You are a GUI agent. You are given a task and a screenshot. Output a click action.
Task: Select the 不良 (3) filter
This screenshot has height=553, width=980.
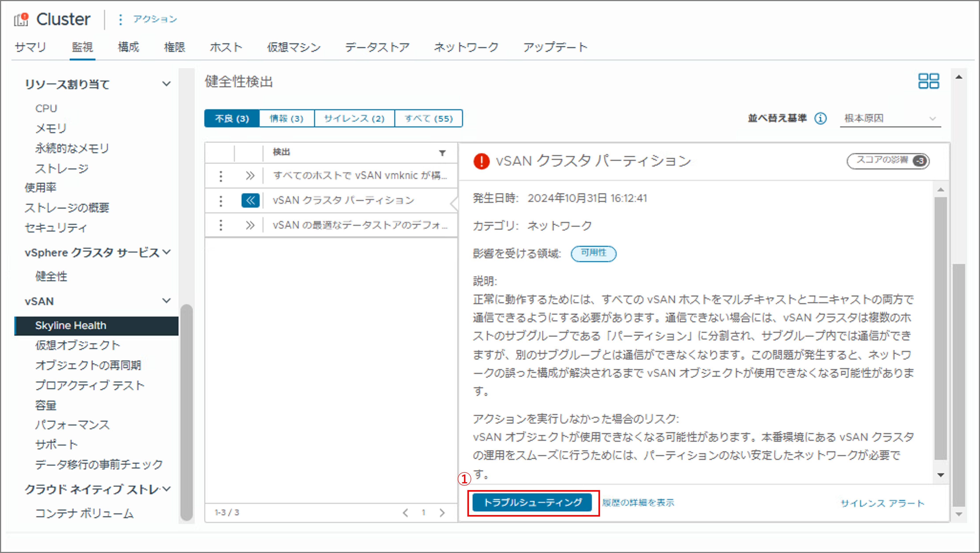tap(232, 118)
